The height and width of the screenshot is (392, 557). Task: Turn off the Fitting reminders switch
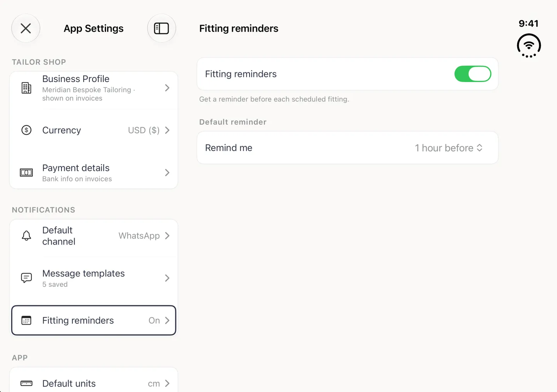click(473, 74)
